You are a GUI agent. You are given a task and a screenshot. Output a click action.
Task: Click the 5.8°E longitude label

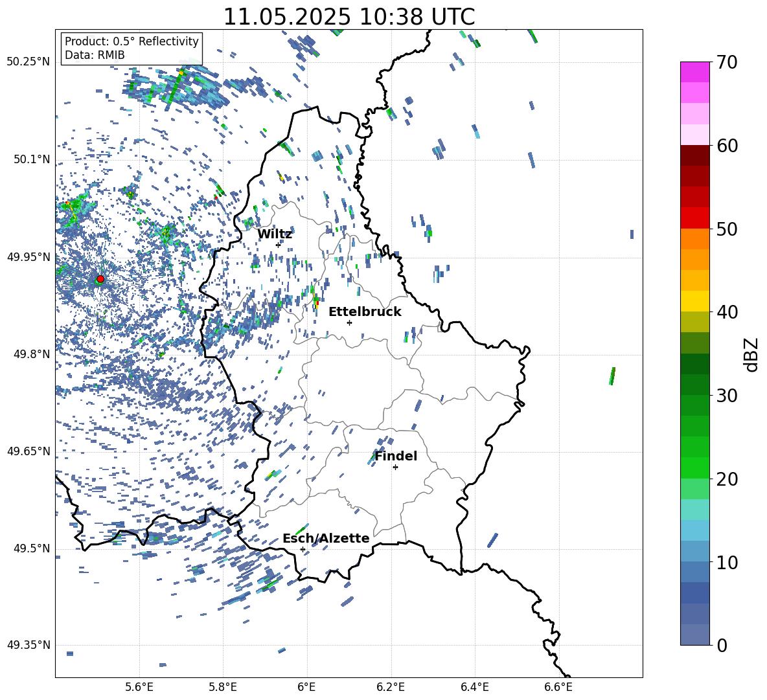223,687
